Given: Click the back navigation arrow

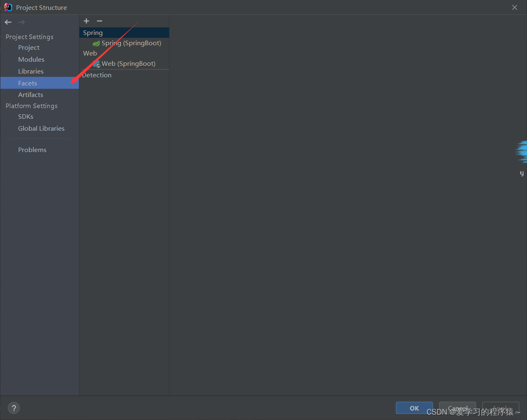Looking at the screenshot, I should [8, 22].
